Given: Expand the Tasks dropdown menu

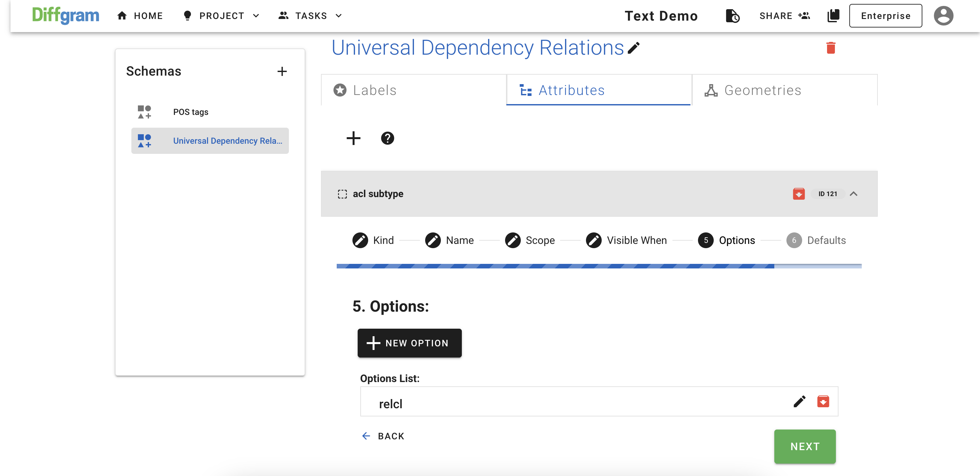Looking at the screenshot, I should pyautogui.click(x=311, y=16).
